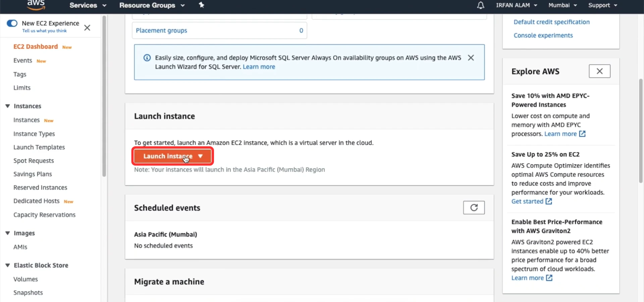Image resolution: width=644 pixels, height=302 pixels.
Task: Open the Services dropdown menu
Action: tap(88, 5)
